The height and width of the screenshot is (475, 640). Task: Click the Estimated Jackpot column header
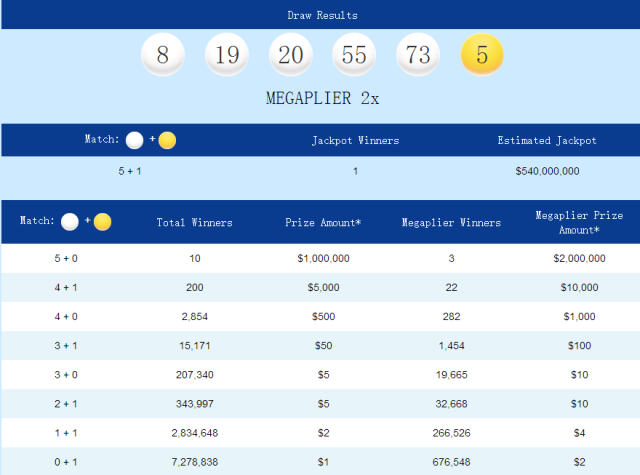tap(547, 140)
